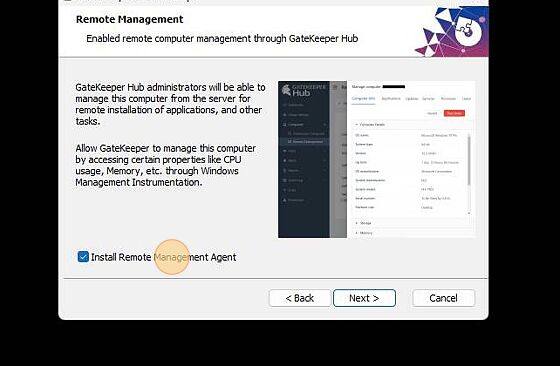Click the "Allow GateKeeper to manage this computer" paragraph
Viewport: 560px width, 366px height.
pyautogui.click(x=165, y=165)
